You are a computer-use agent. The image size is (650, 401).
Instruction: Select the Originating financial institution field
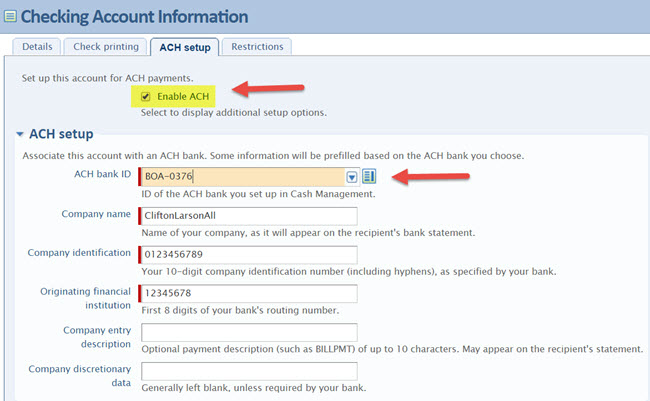point(248,294)
